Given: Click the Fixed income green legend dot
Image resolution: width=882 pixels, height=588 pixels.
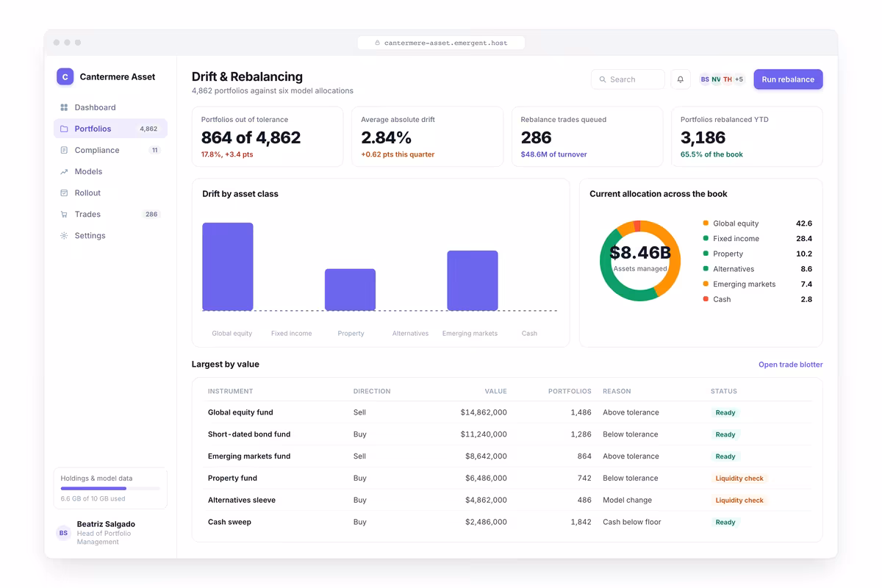Looking at the screenshot, I should click(706, 238).
